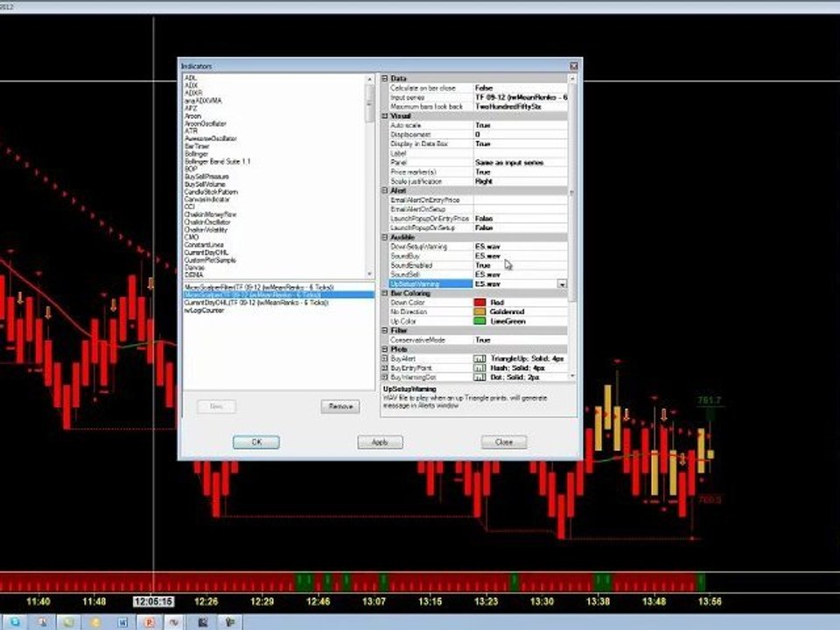Select MicroScalperFilter applied indicator
The height and width of the screenshot is (630, 840).
278,287
